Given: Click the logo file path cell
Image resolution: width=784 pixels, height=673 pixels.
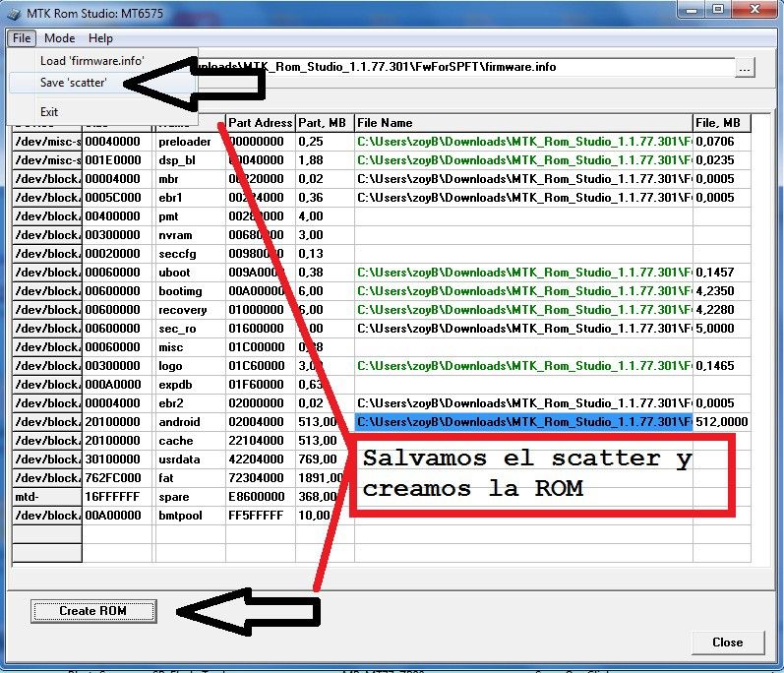Looking at the screenshot, I should point(523,366).
